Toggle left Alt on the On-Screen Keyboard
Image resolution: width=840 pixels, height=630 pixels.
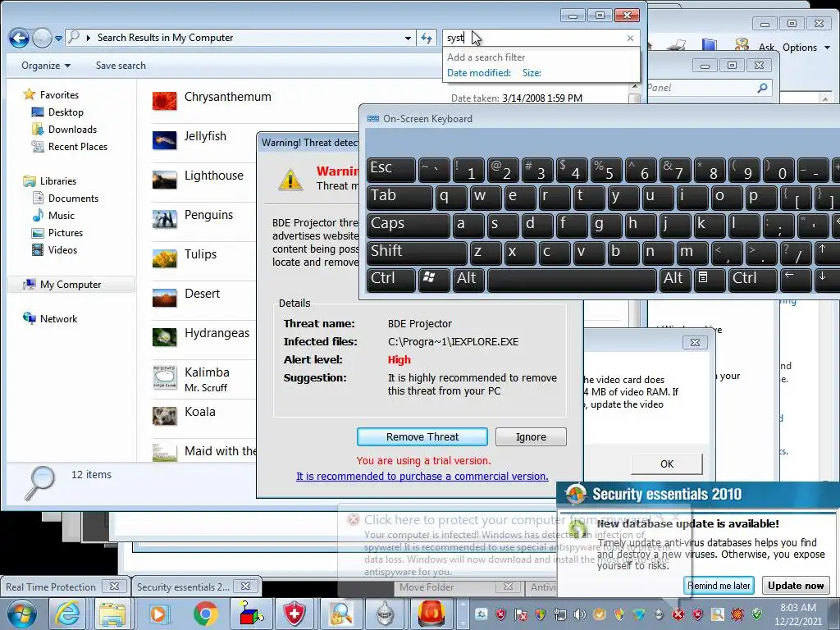pyautogui.click(x=468, y=280)
